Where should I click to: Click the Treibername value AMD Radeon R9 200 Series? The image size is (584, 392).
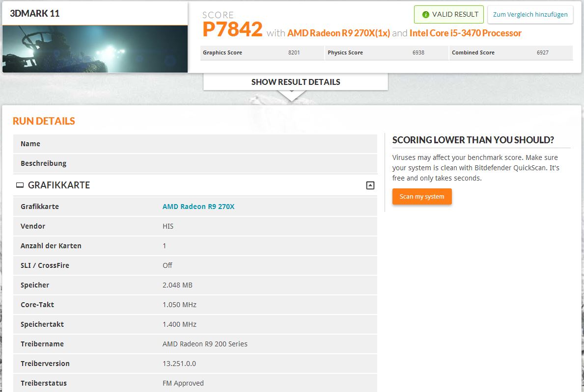tap(205, 344)
